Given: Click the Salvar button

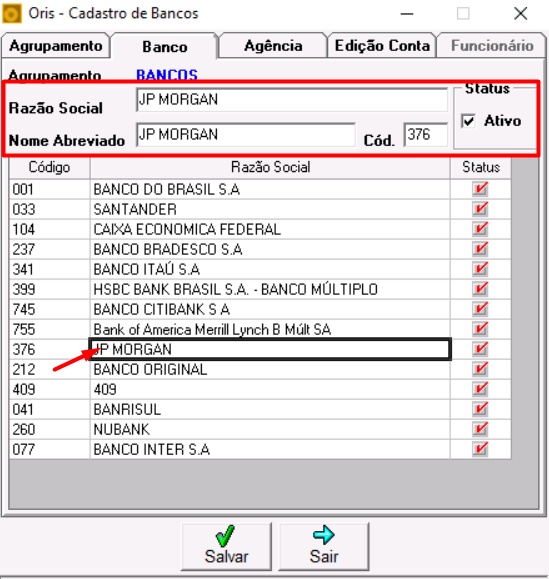Looking at the screenshot, I should click(x=226, y=547).
